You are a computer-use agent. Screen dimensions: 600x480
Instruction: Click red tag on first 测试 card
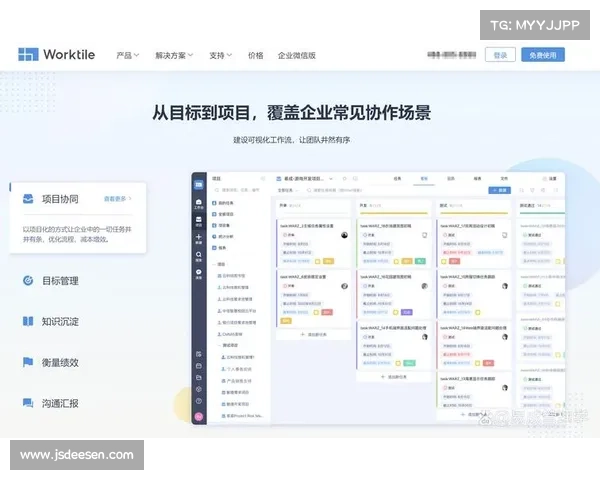click(x=454, y=261)
